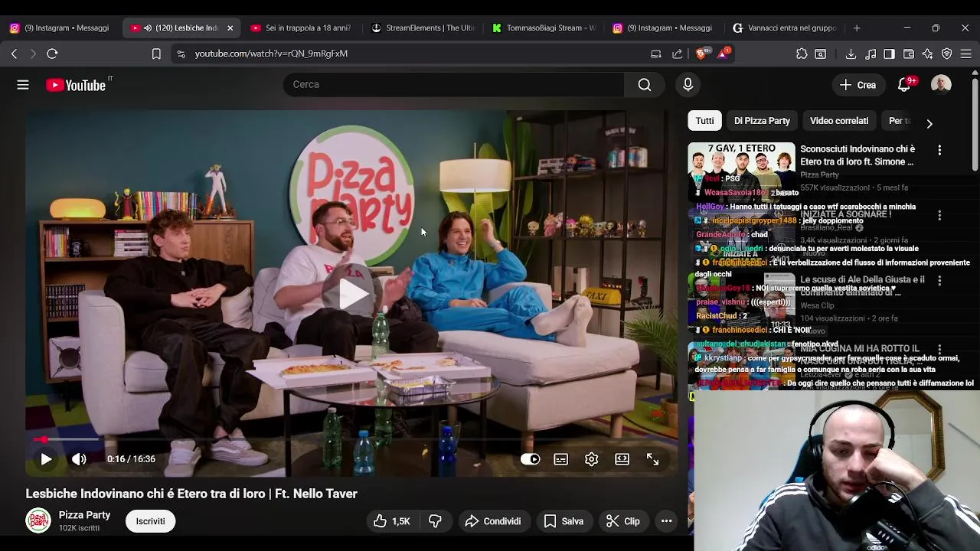Select the 'Di Pizza Party' filter chip
Screen dimensions: 980x551
(x=762, y=121)
